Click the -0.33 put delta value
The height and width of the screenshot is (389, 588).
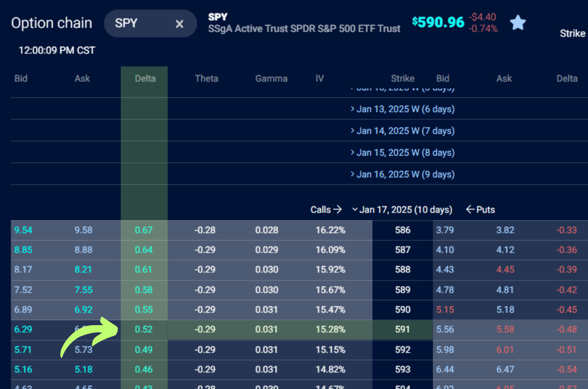click(x=567, y=230)
